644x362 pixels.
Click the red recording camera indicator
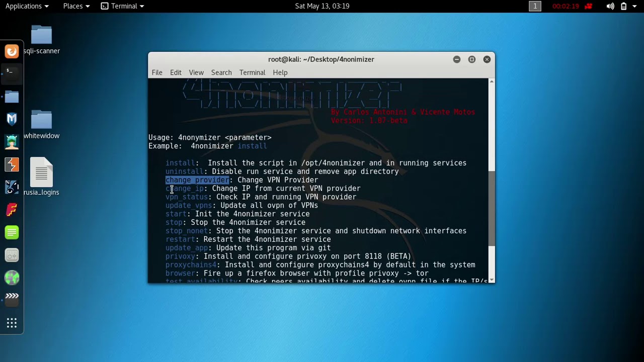point(589,6)
